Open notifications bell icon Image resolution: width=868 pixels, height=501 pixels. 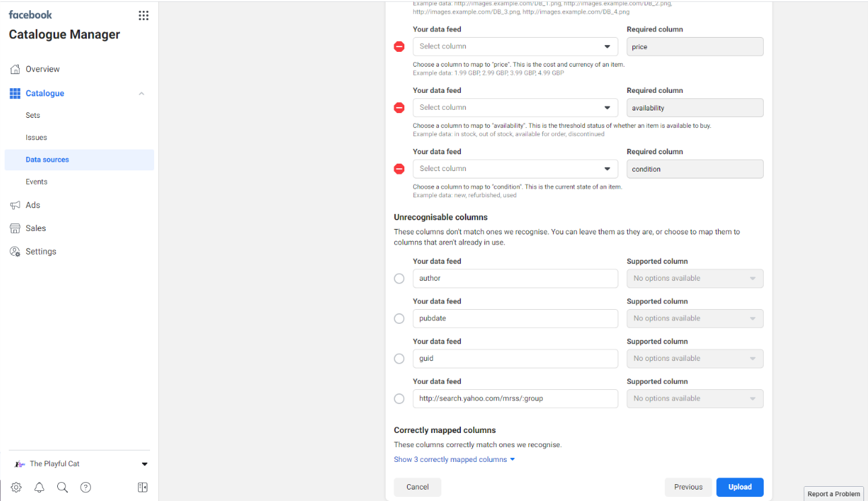click(x=39, y=488)
